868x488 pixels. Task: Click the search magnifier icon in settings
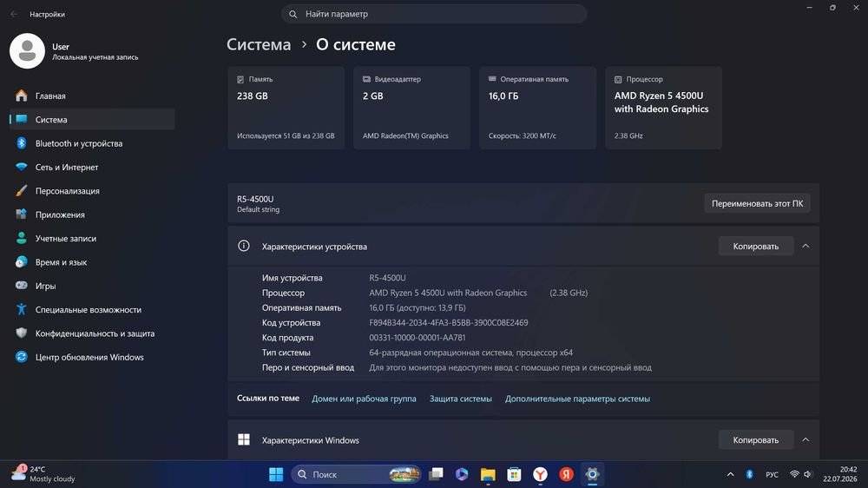click(x=293, y=14)
